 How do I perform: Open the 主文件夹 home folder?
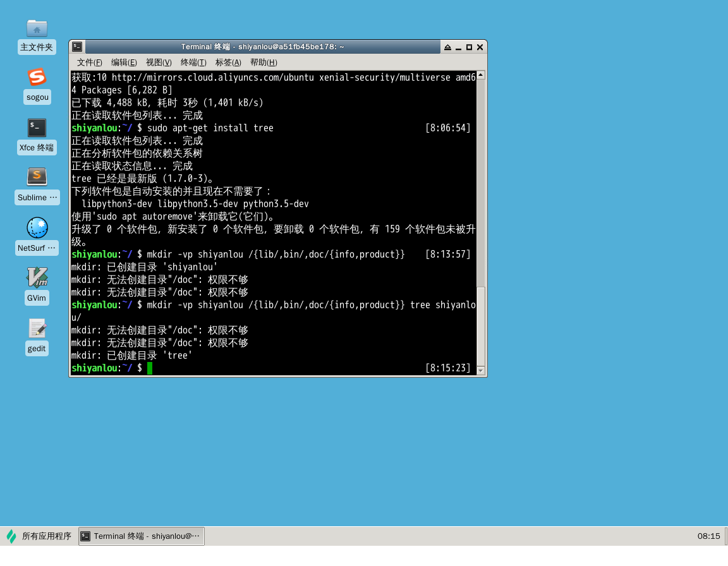coord(37,28)
